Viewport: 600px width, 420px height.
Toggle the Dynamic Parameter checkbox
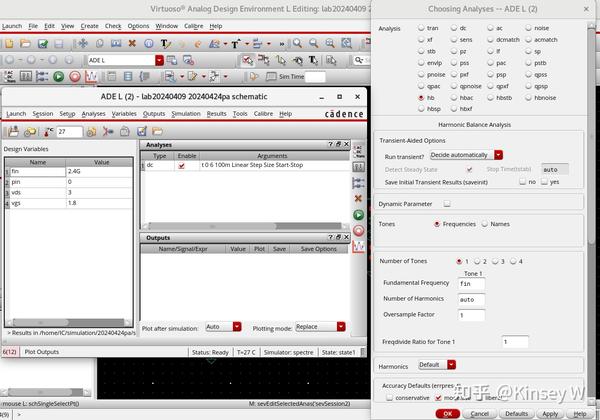pos(447,203)
